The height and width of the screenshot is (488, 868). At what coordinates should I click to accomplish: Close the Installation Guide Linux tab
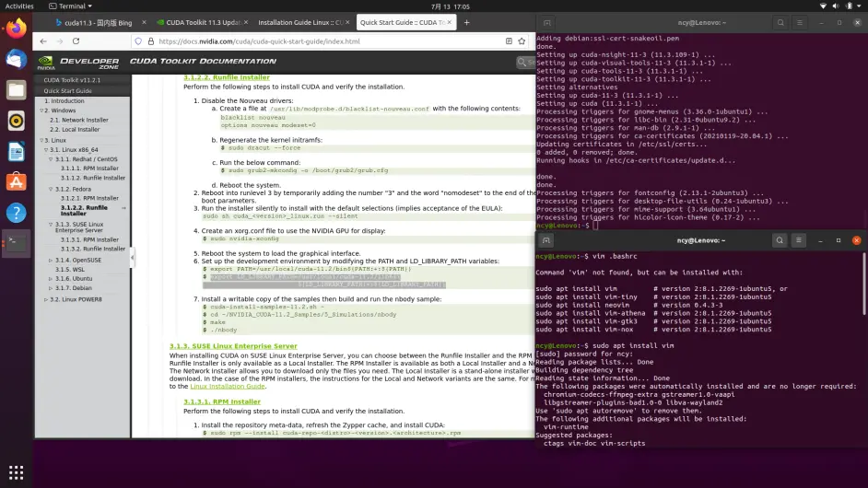347,23
